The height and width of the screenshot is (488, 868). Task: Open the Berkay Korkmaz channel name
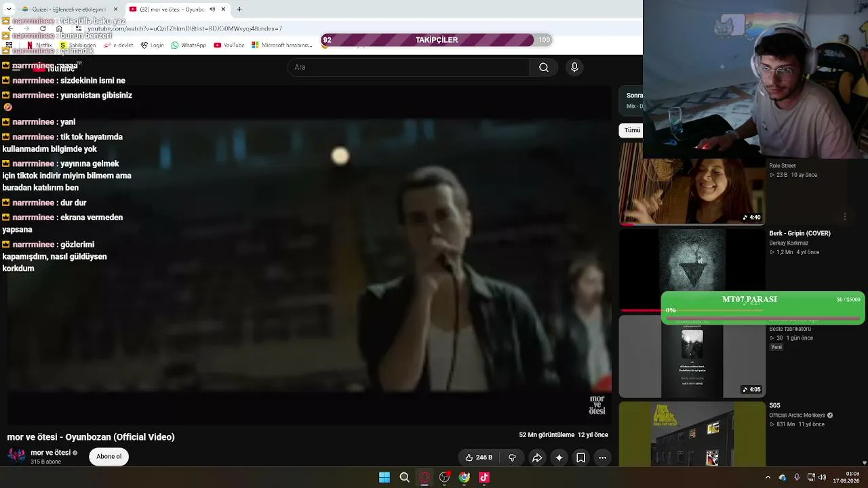[789, 243]
